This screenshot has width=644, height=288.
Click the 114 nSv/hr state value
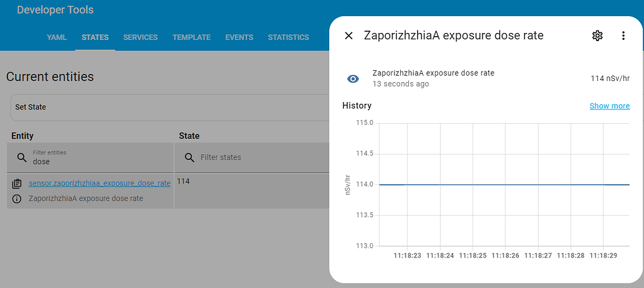click(x=610, y=78)
